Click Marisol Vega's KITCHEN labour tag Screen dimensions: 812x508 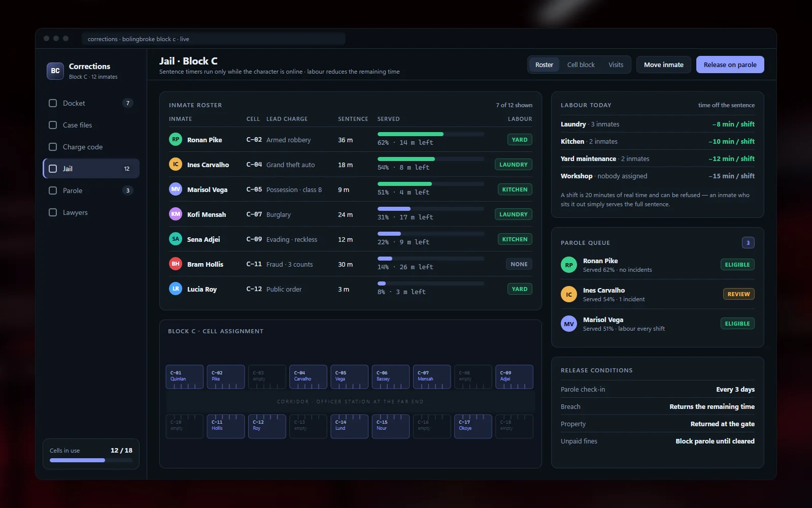[515, 189]
